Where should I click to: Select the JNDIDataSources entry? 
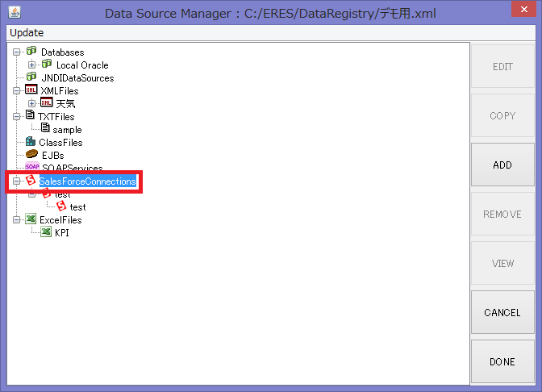click(x=77, y=78)
